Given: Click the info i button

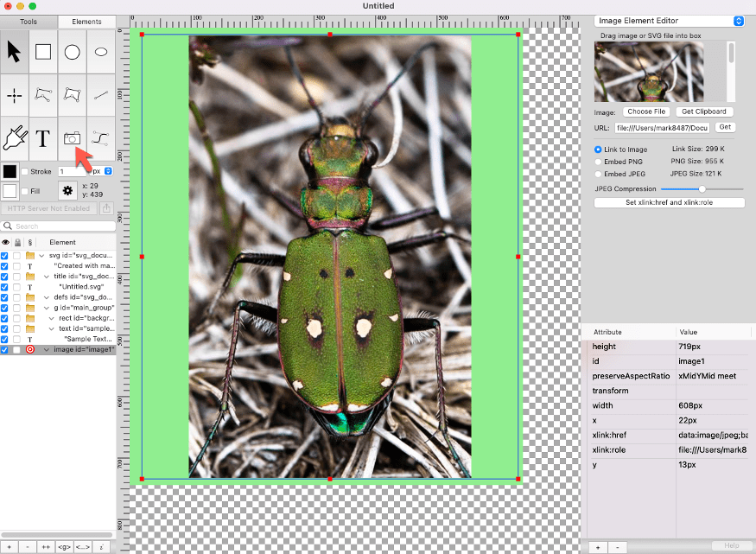Looking at the screenshot, I should [x=101, y=547].
